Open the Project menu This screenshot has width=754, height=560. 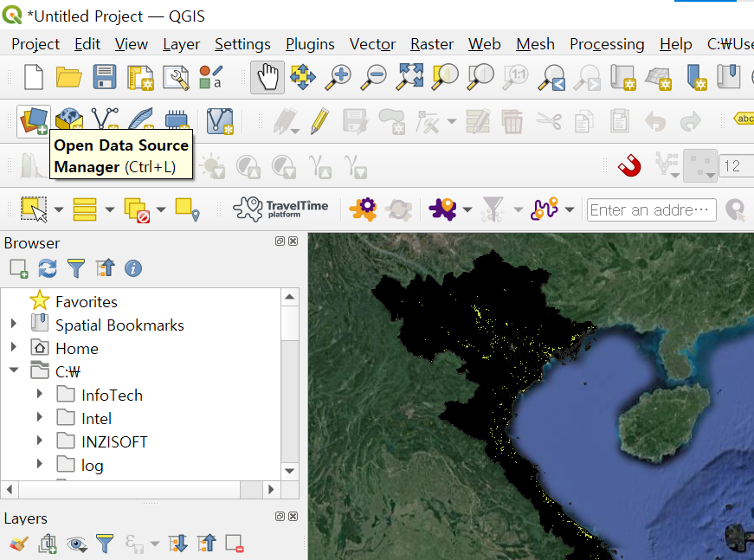point(35,44)
